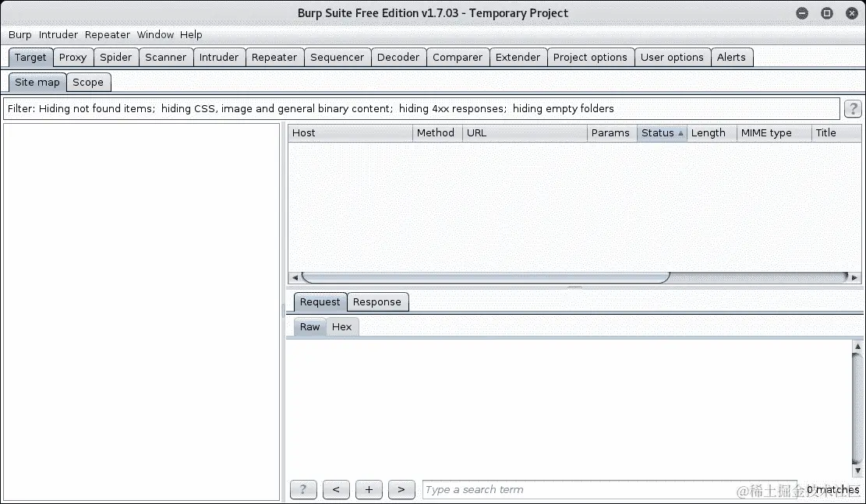Viewport: 866px width, 504px height.
Task: Switch to the Spider tab
Action: pos(116,58)
